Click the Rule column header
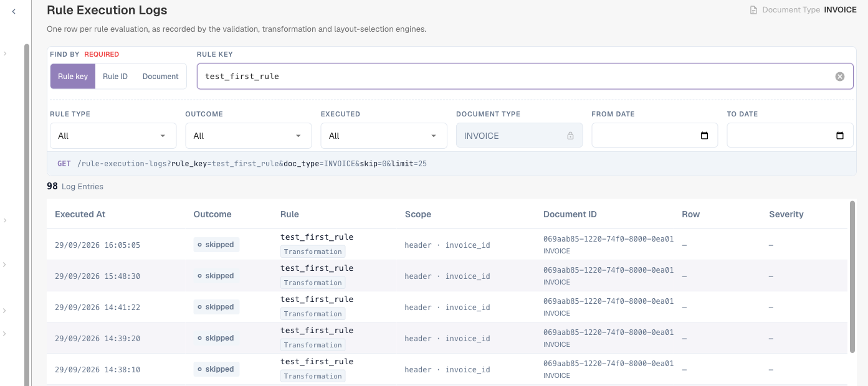The width and height of the screenshot is (868, 386). [290, 214]
